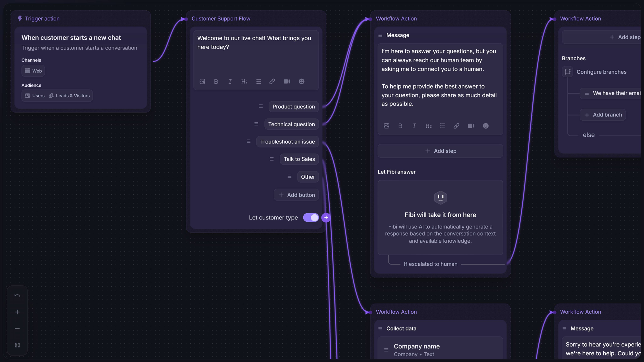Open emoji picker in Workflow Action message editor
The width and height of the screenshot is (644, 362).
click(x=486, y=126)
